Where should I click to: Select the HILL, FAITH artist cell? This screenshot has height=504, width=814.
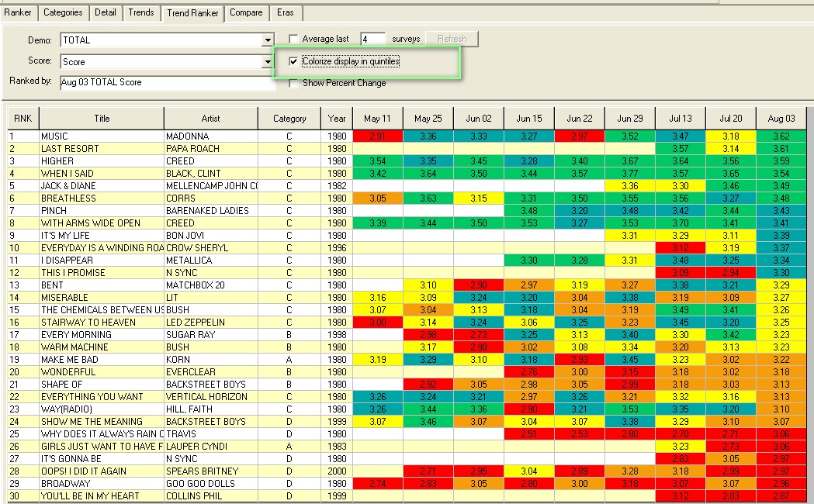coord(211,409)
